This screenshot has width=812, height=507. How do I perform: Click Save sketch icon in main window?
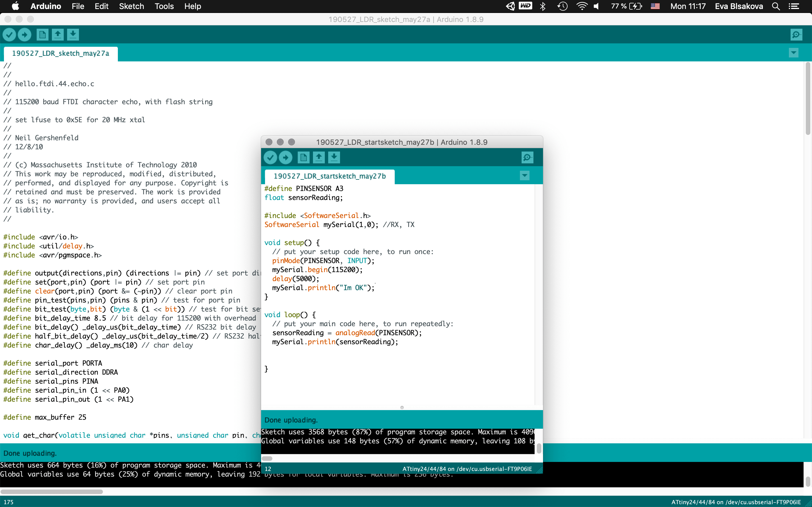(73, 35)
